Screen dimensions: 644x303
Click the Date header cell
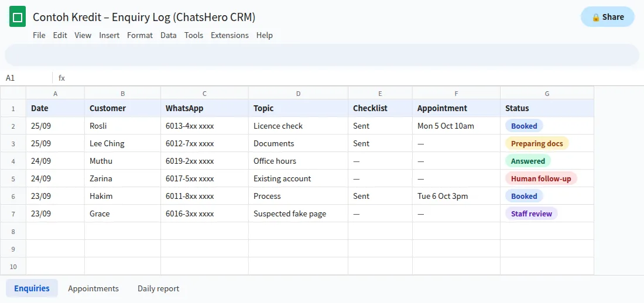point(56,108)
